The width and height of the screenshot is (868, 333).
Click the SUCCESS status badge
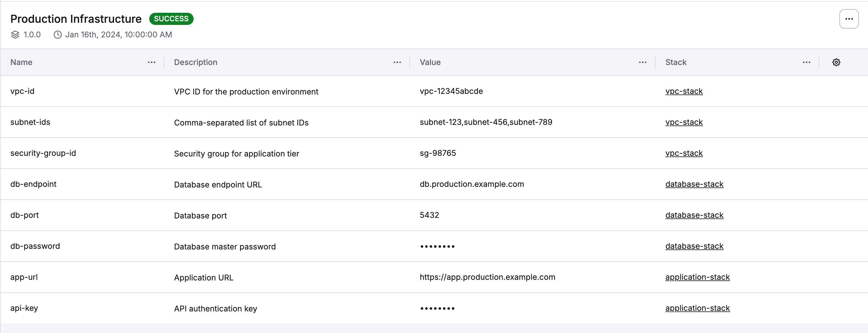(171, 19)
